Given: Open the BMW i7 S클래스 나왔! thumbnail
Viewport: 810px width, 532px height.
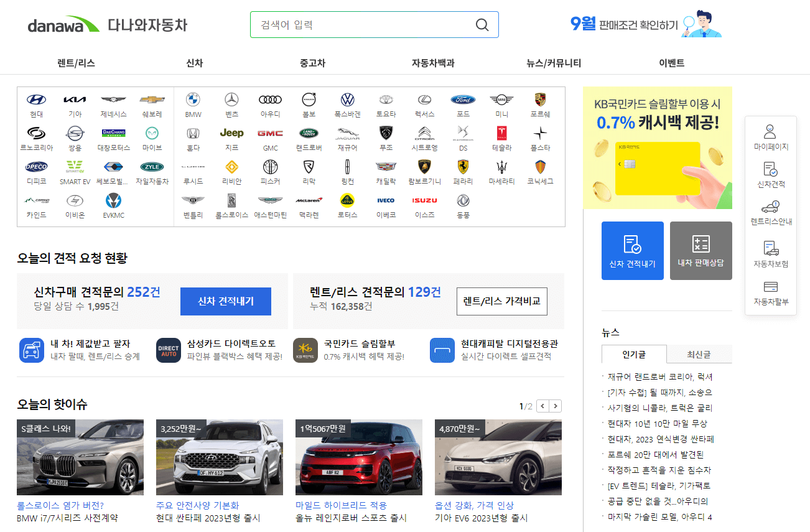Looking at the screenshot, I should 80,457.
